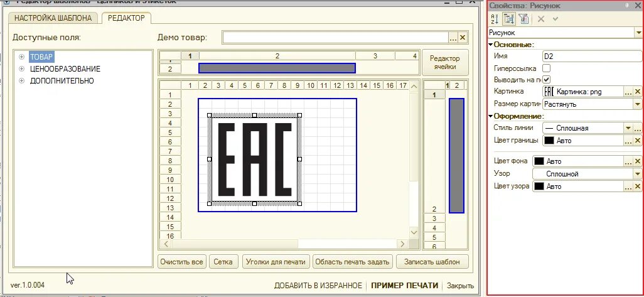644x297 pixels.
Task: Switch to РЕДАКТОР tab
Action: pyautogui.click(x=126, y=18)
